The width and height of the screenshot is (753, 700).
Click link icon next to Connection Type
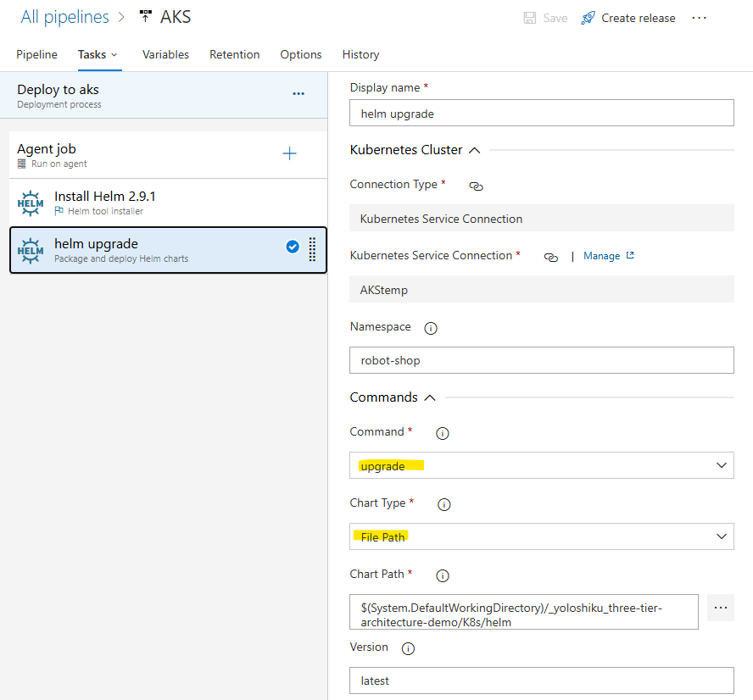click(476, 186)
